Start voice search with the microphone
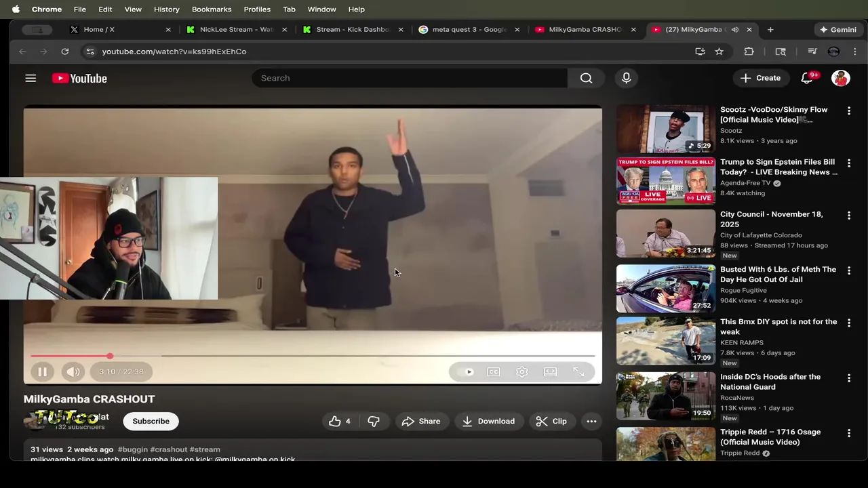The width and height of the screenshot is (868, 488). 626,78
